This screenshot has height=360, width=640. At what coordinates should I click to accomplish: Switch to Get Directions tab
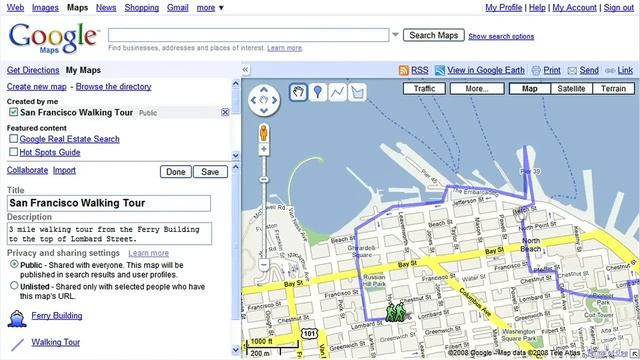coord(33,70)
